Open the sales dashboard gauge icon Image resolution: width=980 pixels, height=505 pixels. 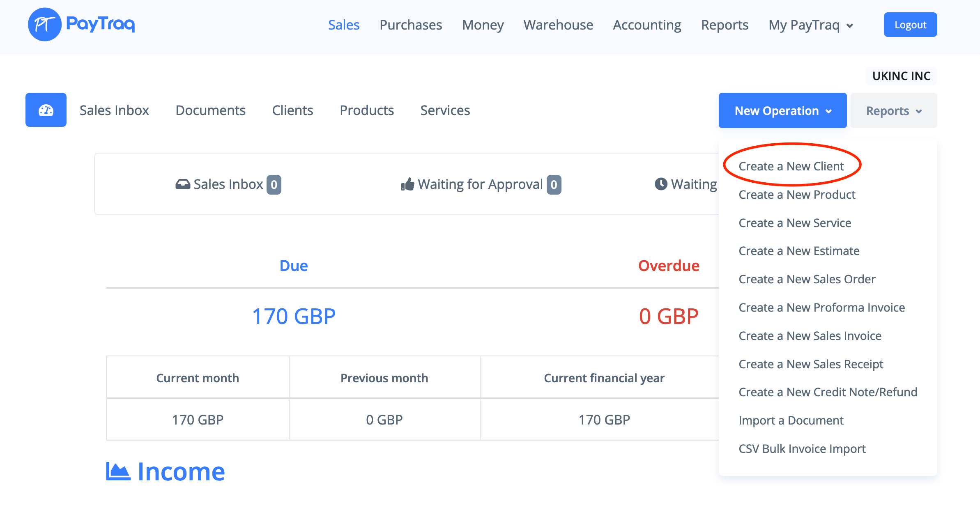point(46,110)
